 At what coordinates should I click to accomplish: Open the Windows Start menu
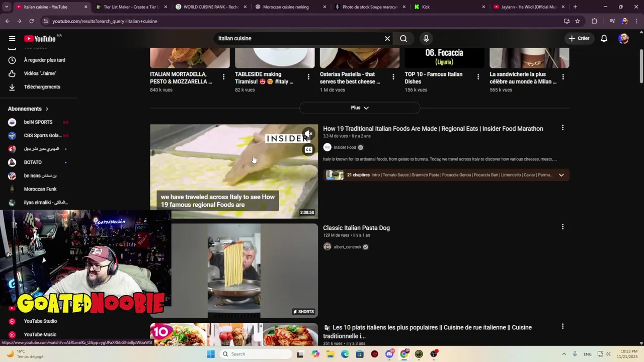[211, 354]
